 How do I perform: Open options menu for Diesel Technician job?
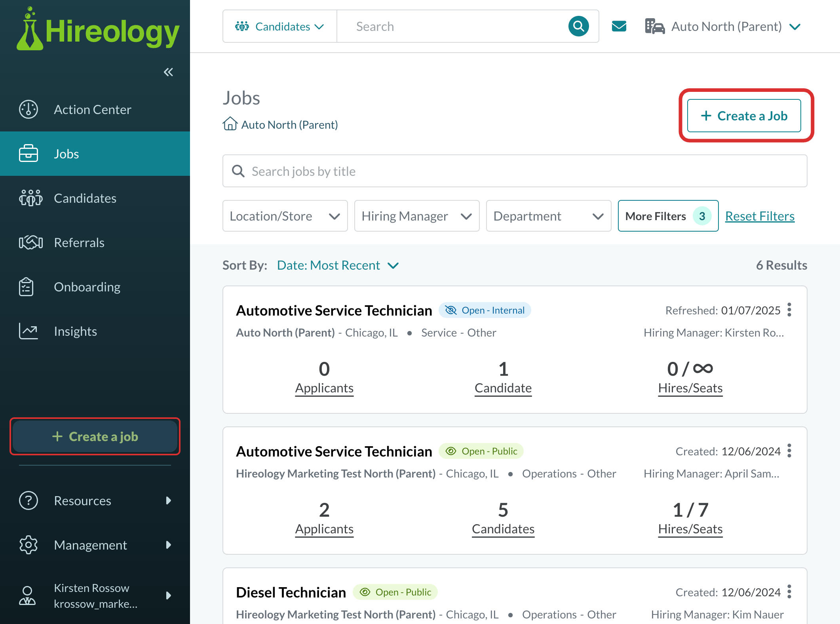pyautogui.click(x=789, y=592)
